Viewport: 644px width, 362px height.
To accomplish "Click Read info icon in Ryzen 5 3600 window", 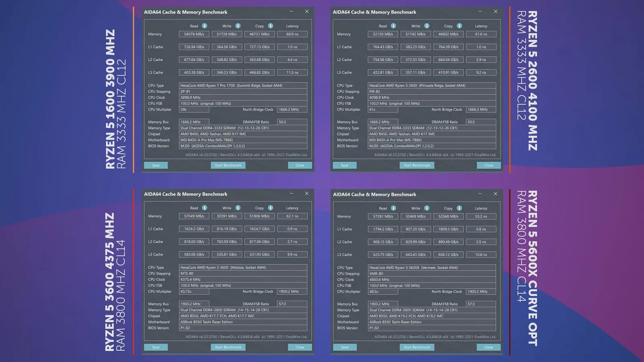I will (204, 208).
